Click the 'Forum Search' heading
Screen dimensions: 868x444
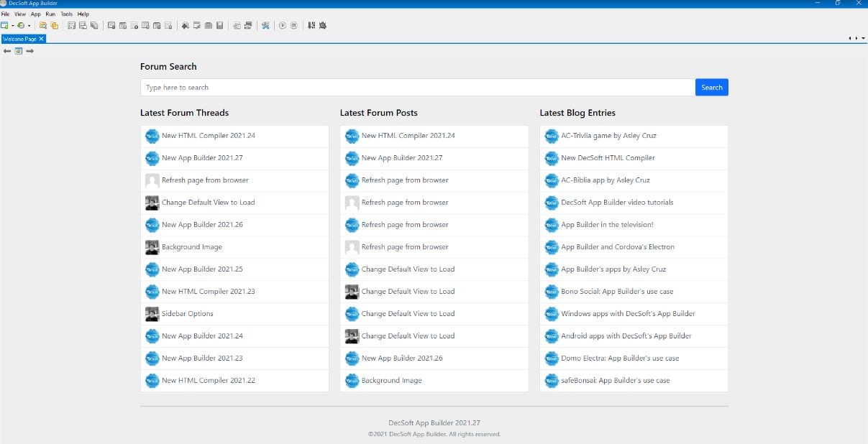[168, 67]
